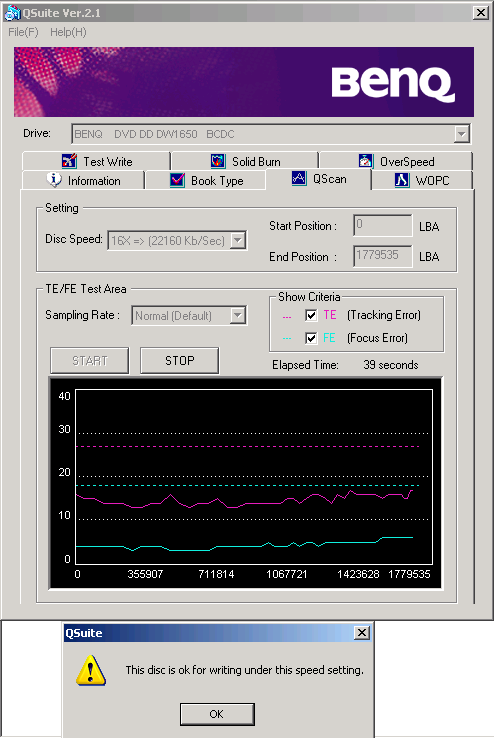The width and height of the screenshot is (494, 738).
Task: Click the Solid Burn tab icon
Action: tap(217, 161)
